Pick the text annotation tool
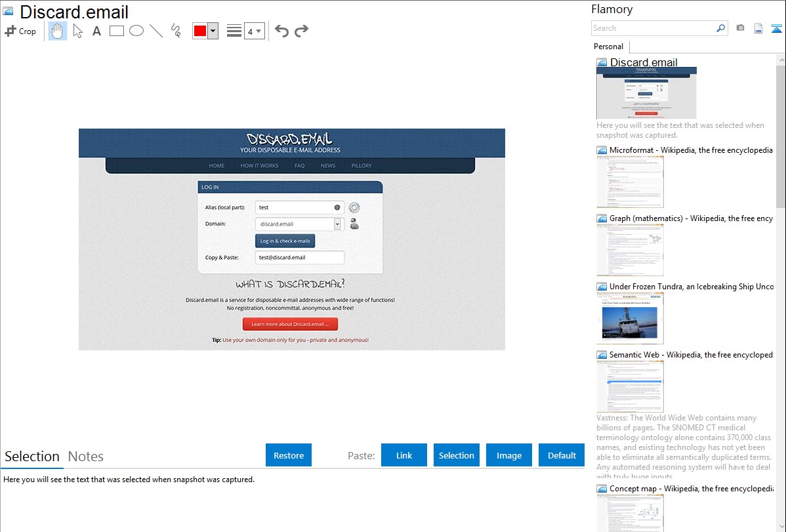The height and width of the screenshot is (532, 786). (96, 31)
